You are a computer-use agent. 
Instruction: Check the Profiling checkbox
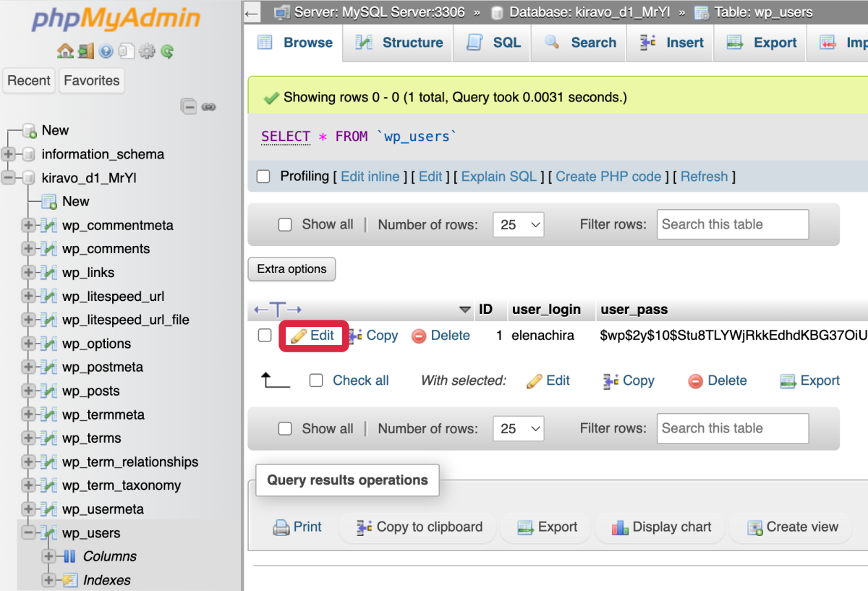click(x=263, y=176)
